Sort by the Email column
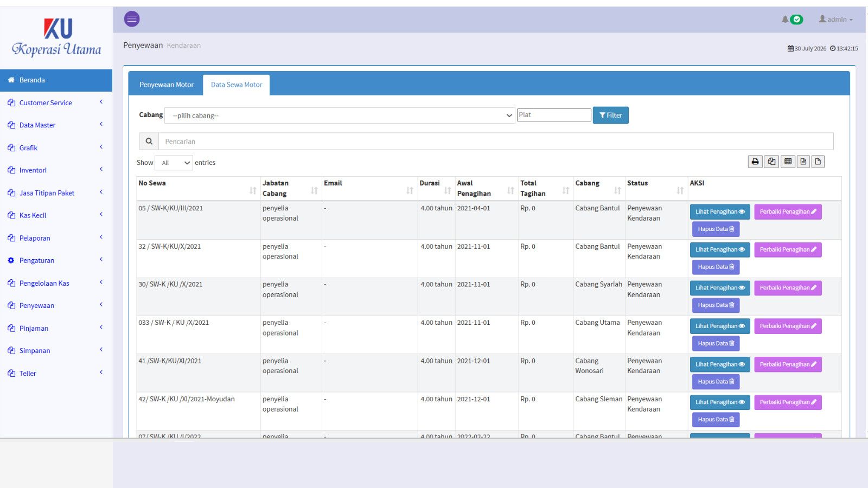 pos(369,188)
